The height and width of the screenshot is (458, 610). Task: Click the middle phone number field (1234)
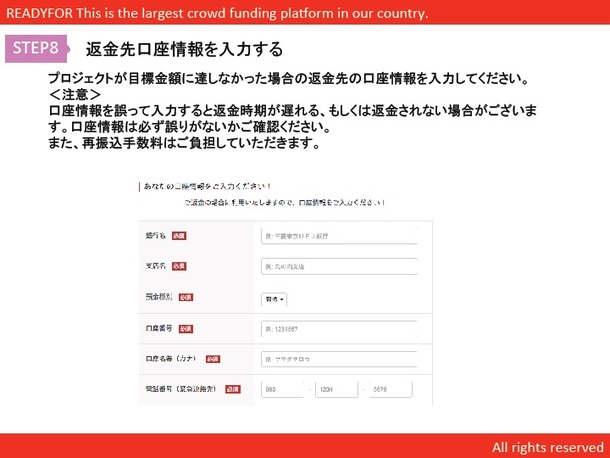point(339,388)
